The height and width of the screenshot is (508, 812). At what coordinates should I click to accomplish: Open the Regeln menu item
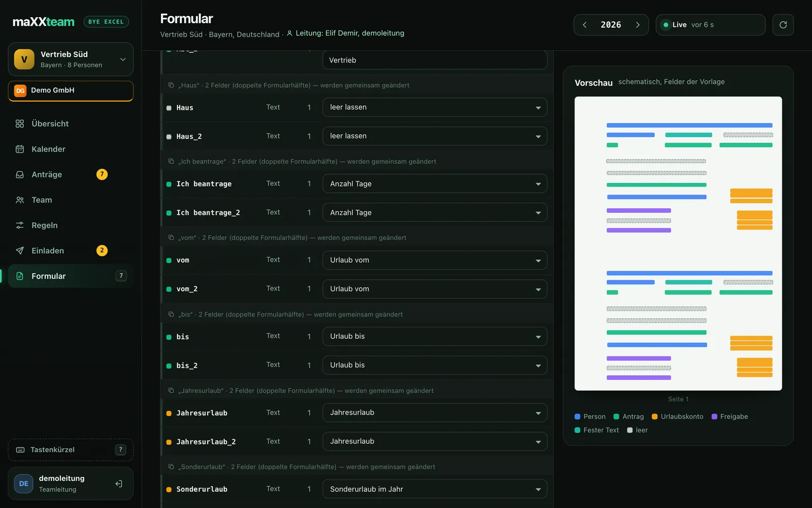click(71, 225)
